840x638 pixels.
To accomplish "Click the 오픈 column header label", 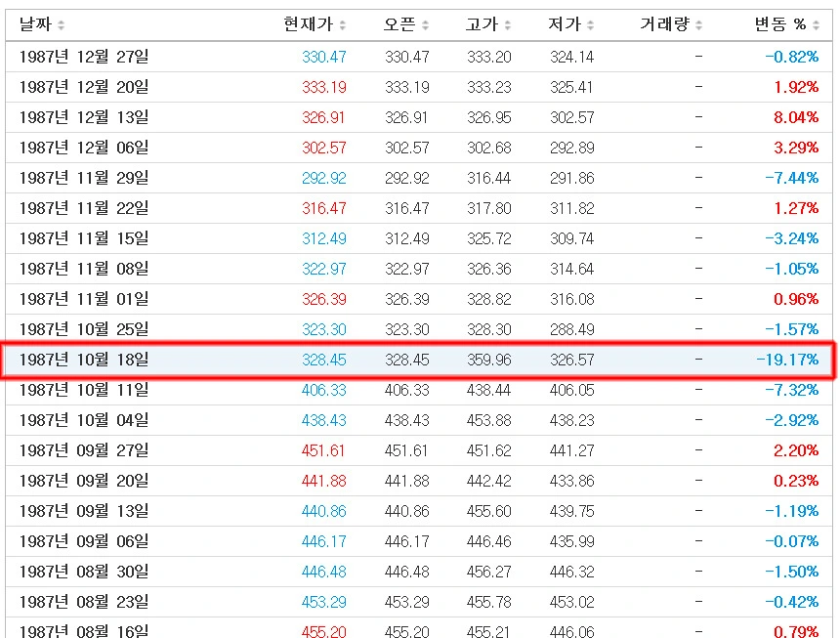I will (x=399, y=24).
